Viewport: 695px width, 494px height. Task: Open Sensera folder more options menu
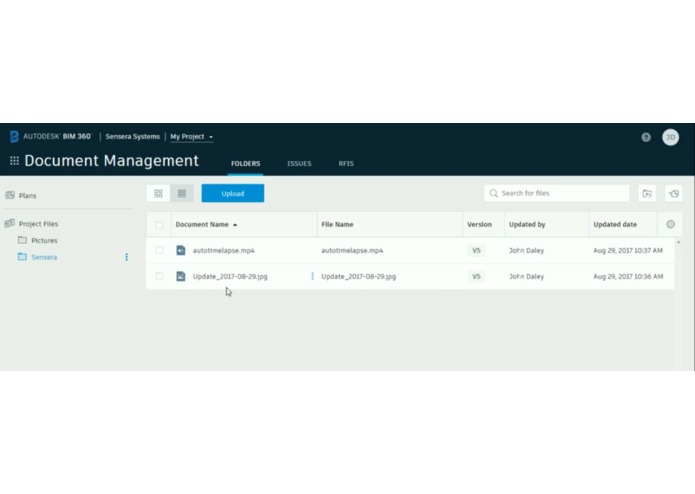pos(126,257)
